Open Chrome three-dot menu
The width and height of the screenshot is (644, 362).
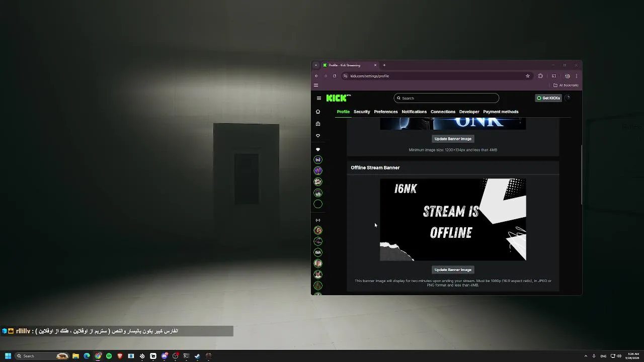(x=577, y=76)
